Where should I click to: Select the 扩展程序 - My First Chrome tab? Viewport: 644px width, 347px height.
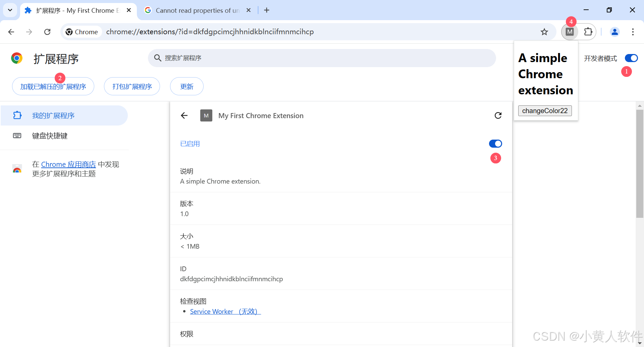click(x=78, y=10)
